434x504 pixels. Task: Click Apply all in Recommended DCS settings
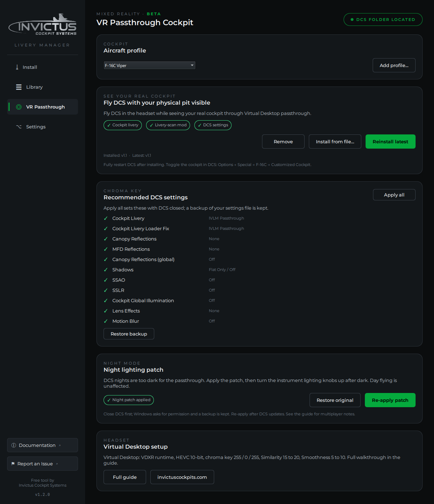pyautogui.click(x=394, y=195)
